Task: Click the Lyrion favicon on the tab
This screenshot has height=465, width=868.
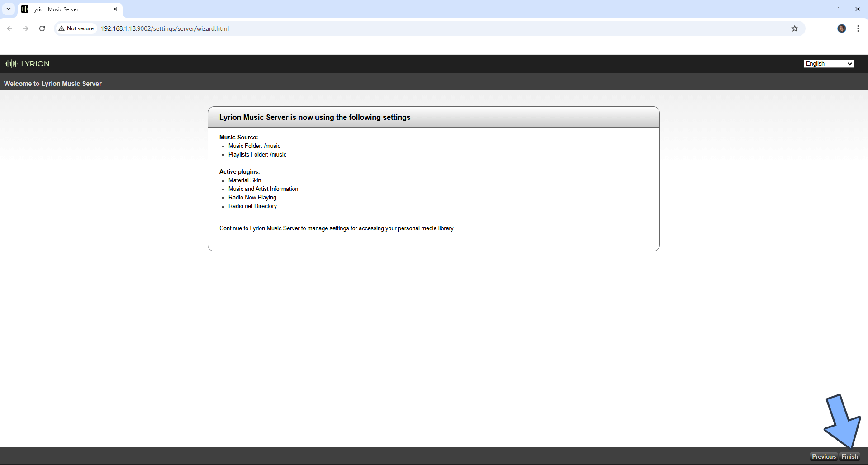Action: pos(25,9)
